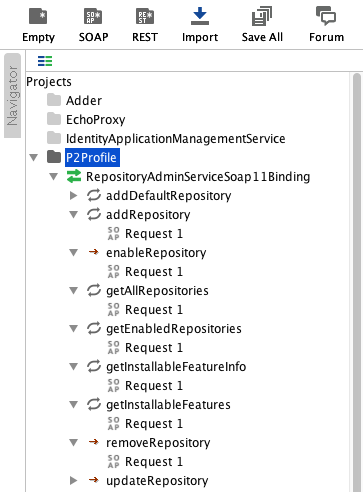Select the getInstallableFeatureInfo operation label
The image size is (363, 492).
click(176, 367)
